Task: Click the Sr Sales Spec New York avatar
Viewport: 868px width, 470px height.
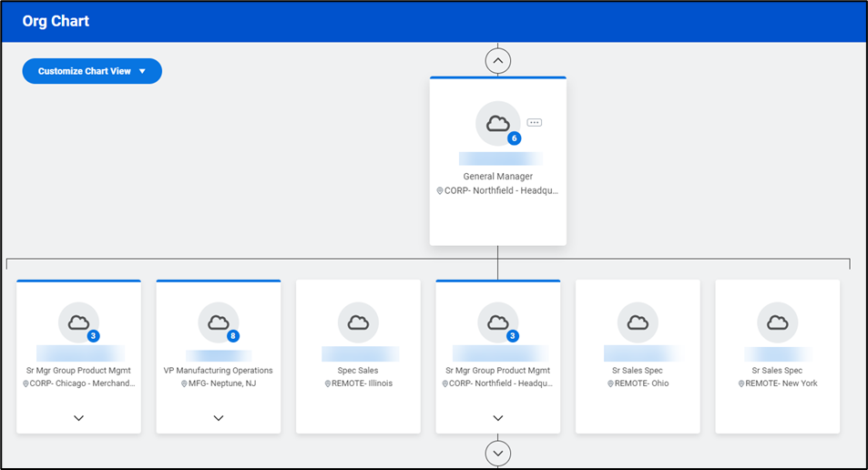Action: click(x=777, y=322)
